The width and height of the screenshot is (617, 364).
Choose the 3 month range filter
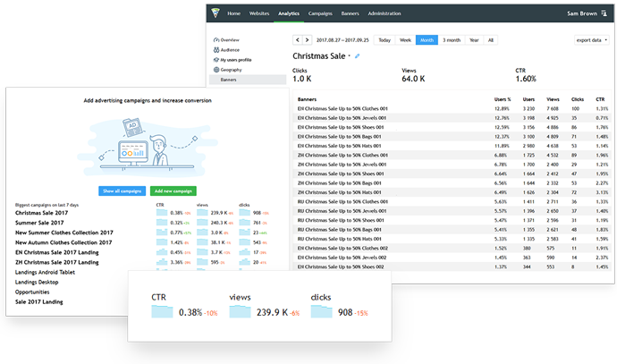452,40
